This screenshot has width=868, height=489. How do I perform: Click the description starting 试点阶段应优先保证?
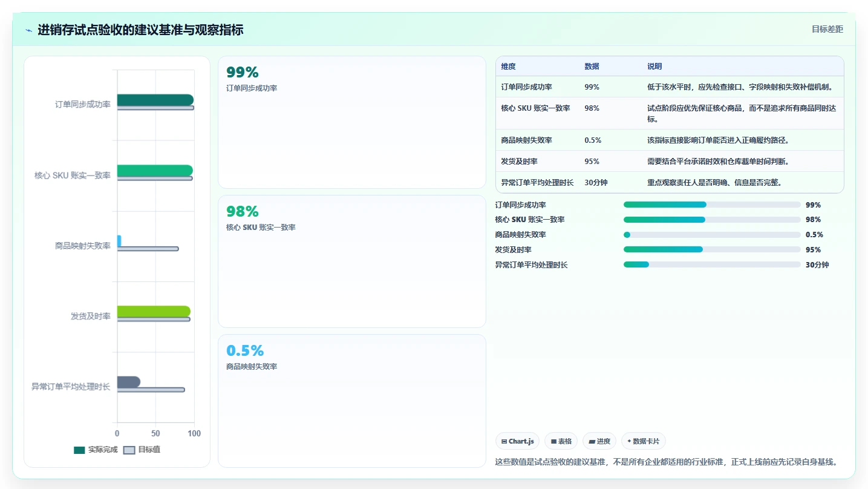(740, 113)
